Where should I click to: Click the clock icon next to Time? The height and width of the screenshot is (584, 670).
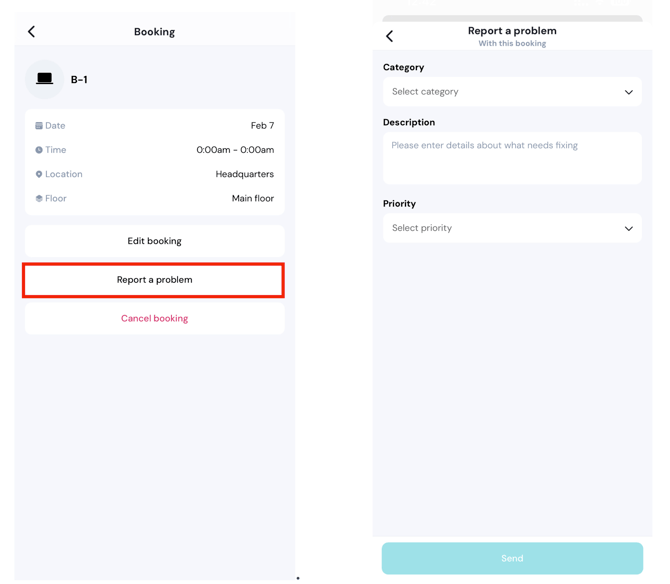tap(39, 150)
